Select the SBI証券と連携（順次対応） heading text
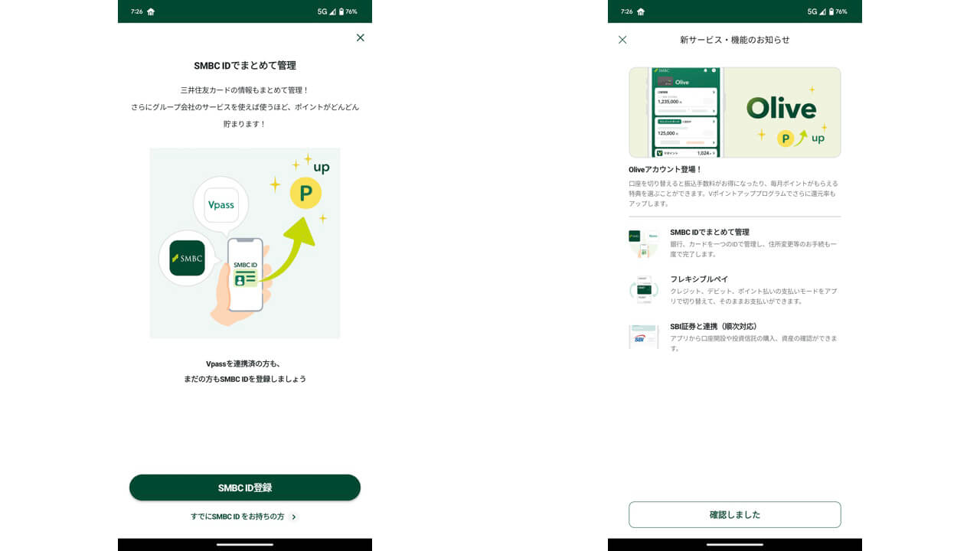 click(713, 326)
